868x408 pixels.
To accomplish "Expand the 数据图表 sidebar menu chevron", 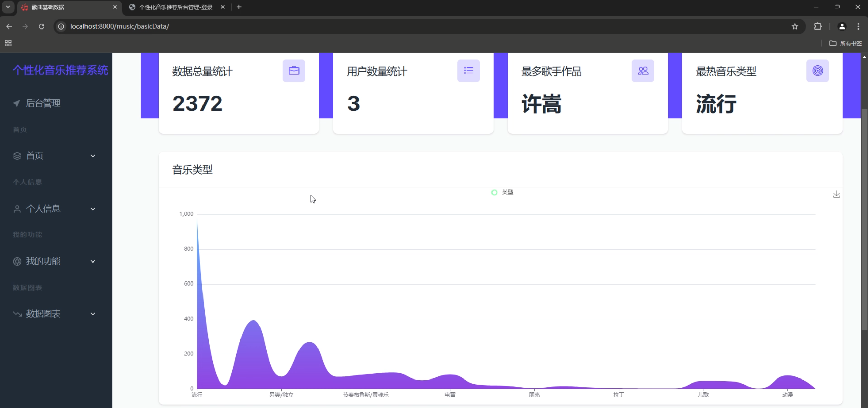I will [x=93, y=314].
